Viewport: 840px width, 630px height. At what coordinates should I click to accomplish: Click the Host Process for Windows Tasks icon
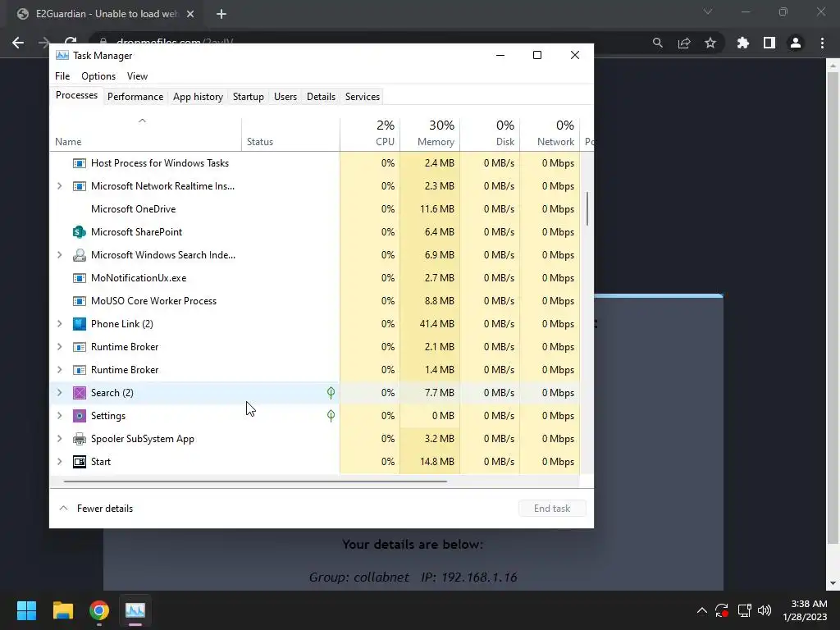coord(80,163)
